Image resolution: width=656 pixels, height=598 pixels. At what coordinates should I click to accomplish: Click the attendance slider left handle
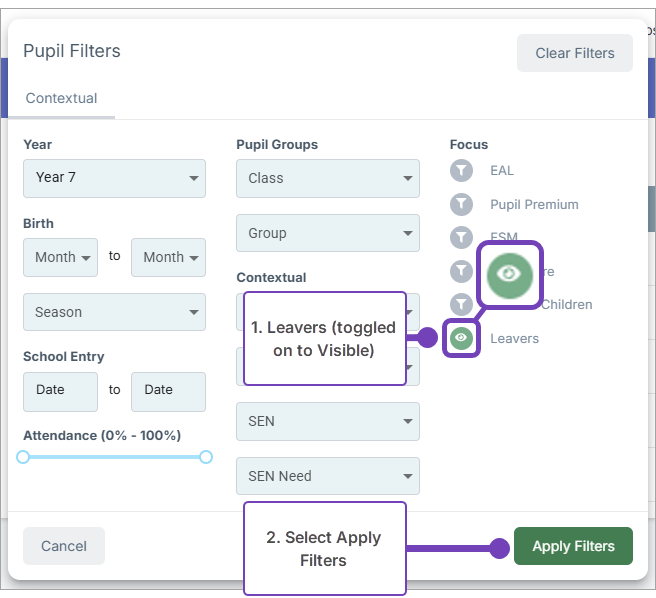point(23,457)
